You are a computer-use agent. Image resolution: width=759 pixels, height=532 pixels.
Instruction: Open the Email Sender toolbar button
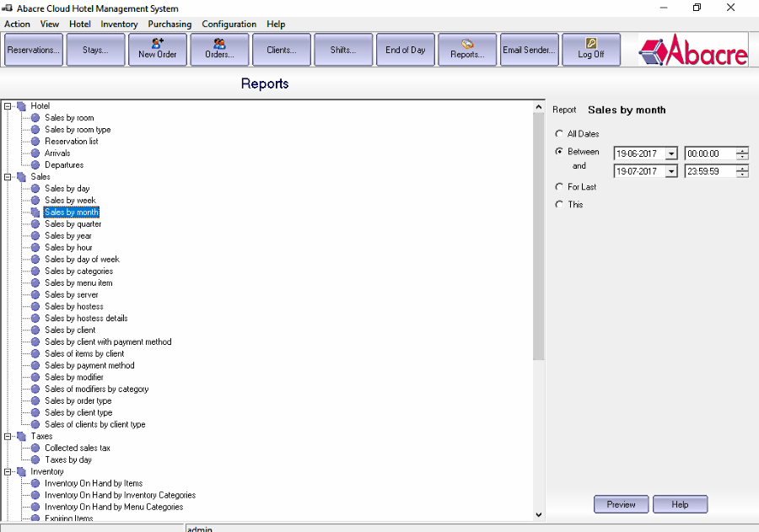click(x=529, y=50)
